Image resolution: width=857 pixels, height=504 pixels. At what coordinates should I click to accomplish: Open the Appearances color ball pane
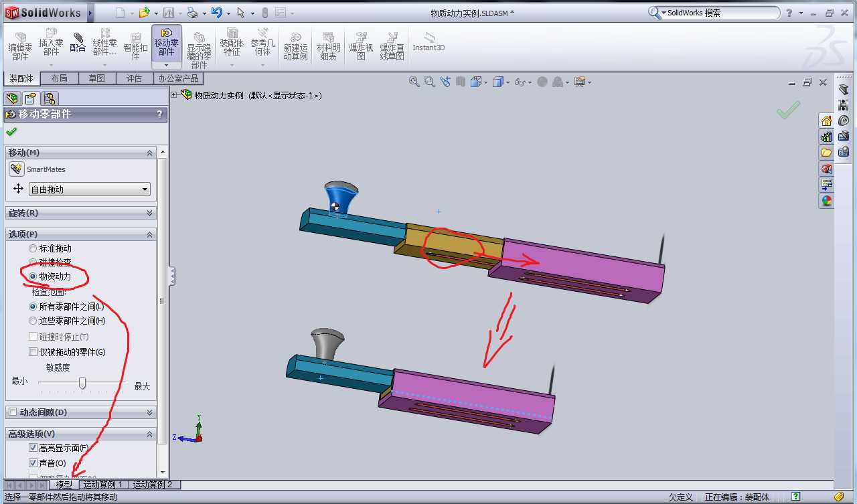tap(826, 201)
